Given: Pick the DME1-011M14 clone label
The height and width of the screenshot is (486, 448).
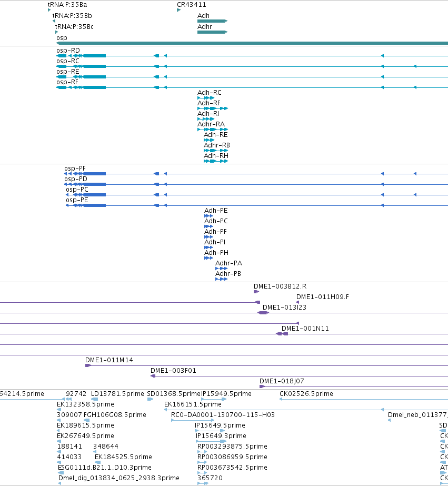Looking at the screenshot, I should pyautogui.click(x=109, y=360).
